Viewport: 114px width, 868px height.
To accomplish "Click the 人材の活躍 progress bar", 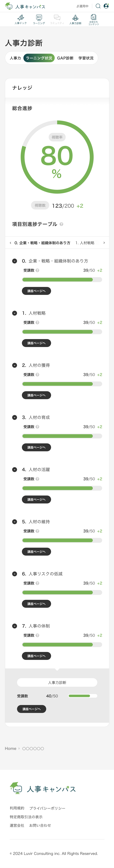I will (62, 488).
